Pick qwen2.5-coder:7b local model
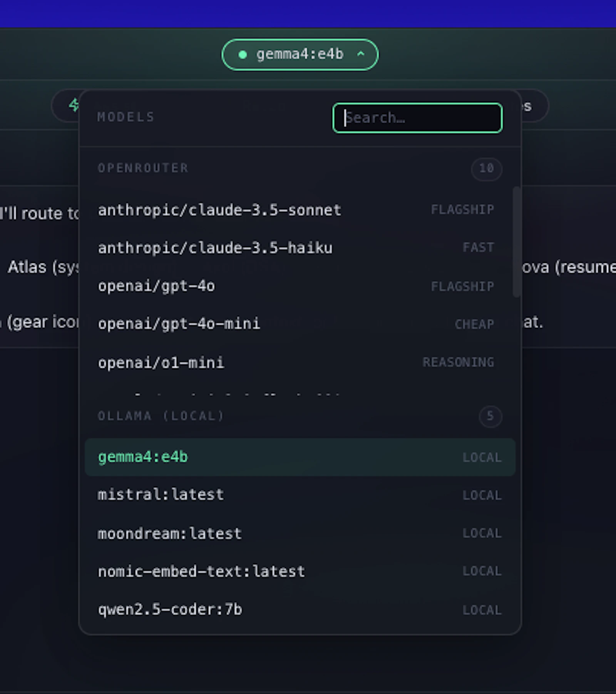The height and width of the screenshot is (694, 616). point(300,609)
